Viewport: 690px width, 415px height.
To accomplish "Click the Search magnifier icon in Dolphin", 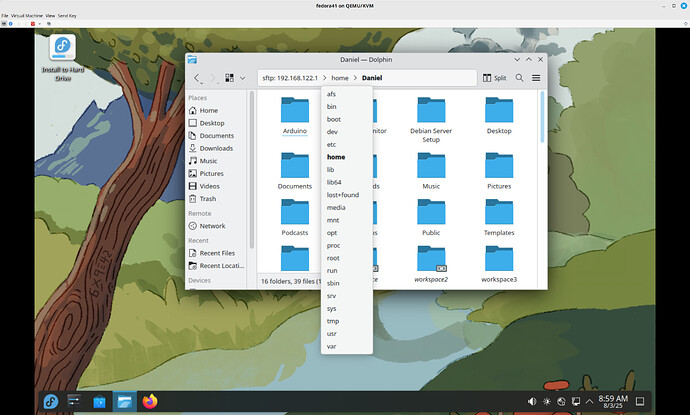I will click(x=519, y=78).
